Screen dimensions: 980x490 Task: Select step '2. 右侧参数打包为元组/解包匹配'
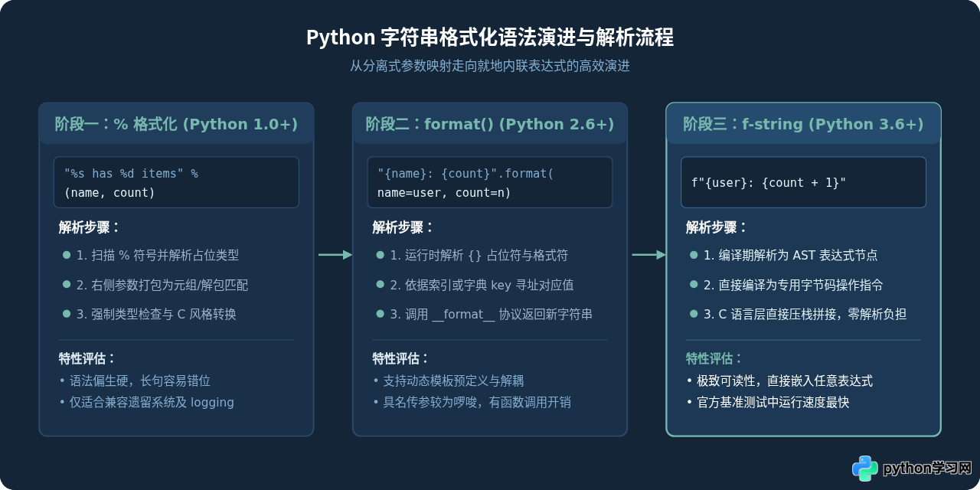point(162,285)
